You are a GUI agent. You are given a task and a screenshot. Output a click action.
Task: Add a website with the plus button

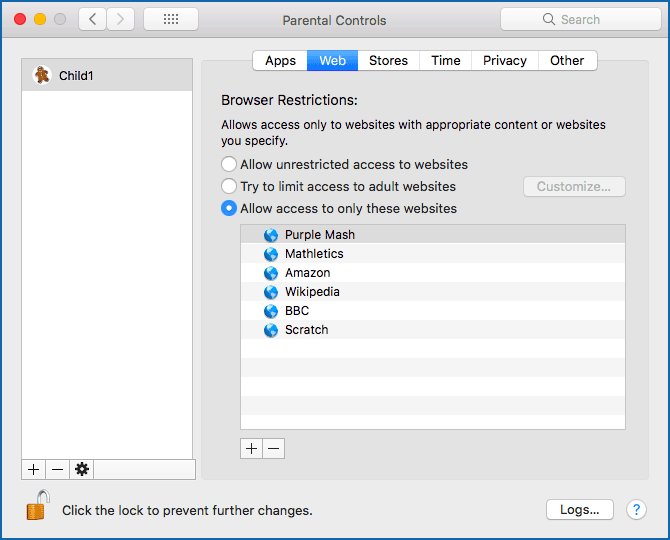[252, 449]
